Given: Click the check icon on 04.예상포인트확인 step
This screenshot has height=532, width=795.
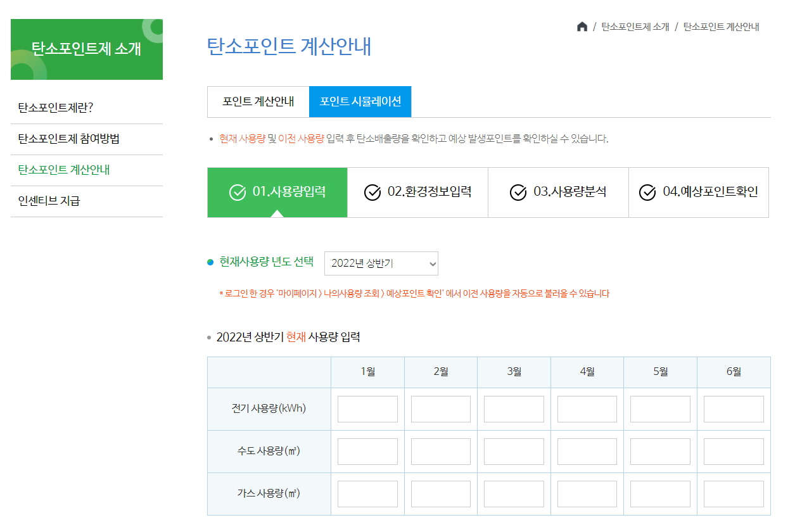Looking at the screenshot, I should pos(647,193).
